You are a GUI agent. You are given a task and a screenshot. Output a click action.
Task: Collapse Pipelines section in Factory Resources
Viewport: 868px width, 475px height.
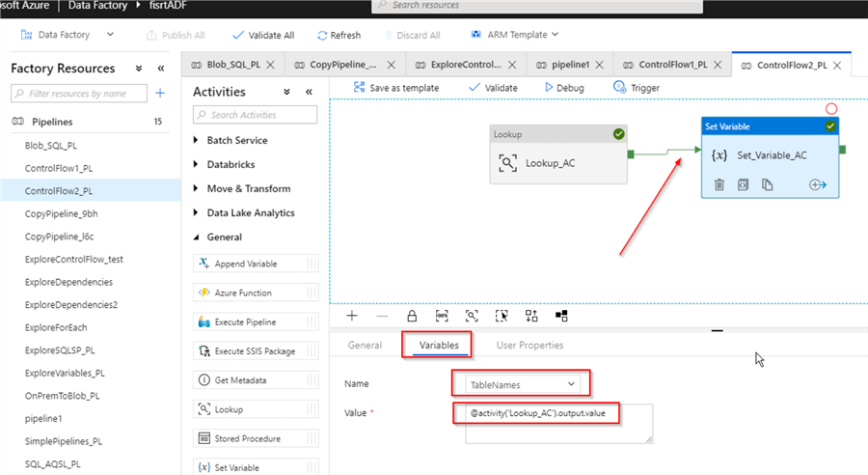pos(52,122)
